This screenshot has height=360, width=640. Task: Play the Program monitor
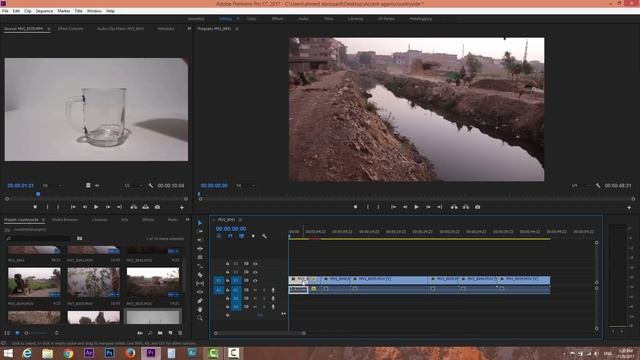click(x=416, y=207)
